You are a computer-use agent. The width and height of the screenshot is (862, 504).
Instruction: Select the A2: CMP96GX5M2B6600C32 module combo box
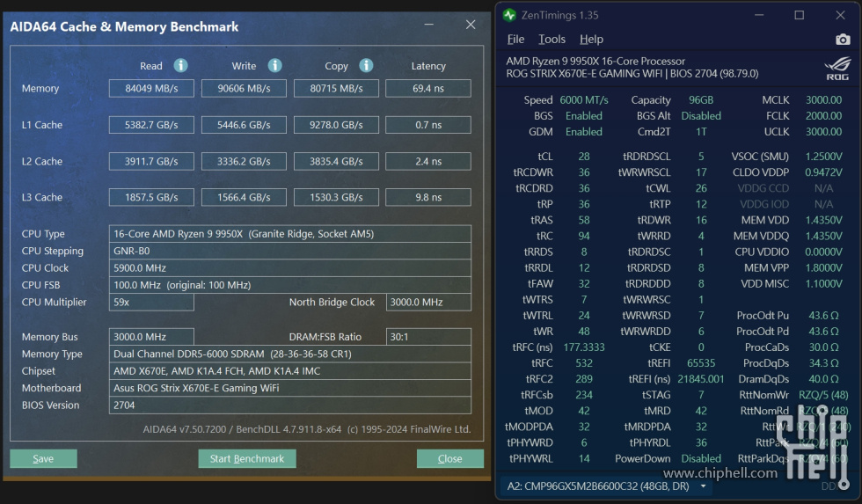point(606,486)
